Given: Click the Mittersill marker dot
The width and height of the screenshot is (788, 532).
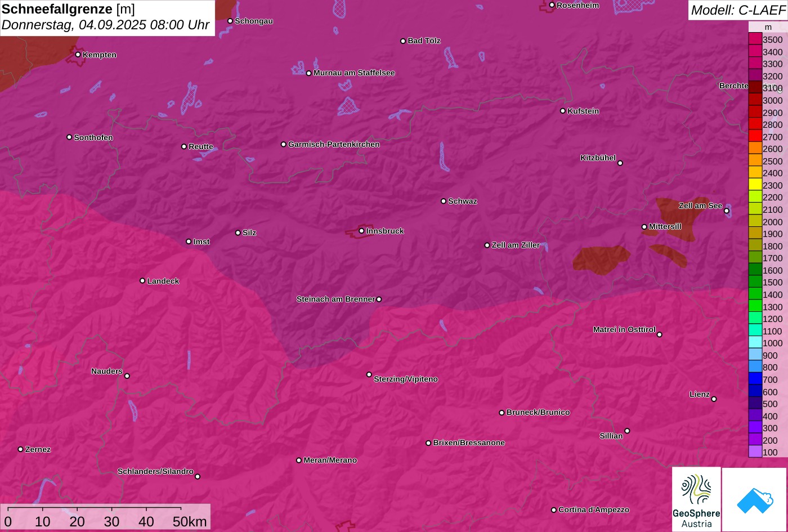Looking at the screenshot, I should (x=644, y=227).
